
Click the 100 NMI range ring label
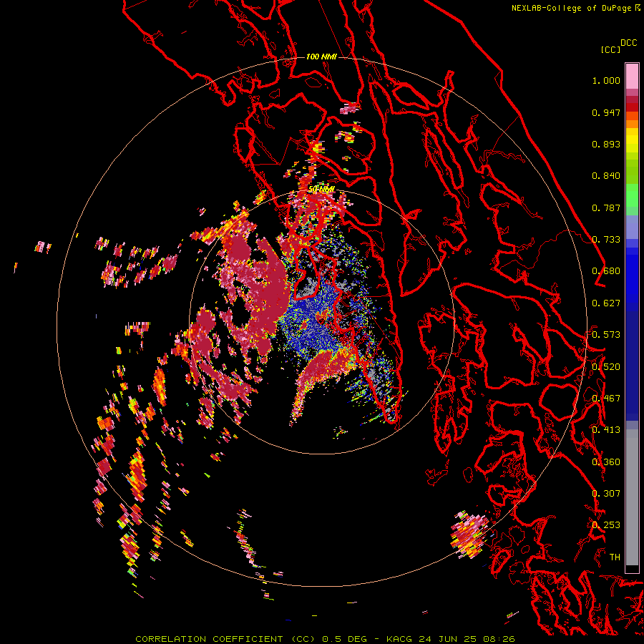point(321,57)
